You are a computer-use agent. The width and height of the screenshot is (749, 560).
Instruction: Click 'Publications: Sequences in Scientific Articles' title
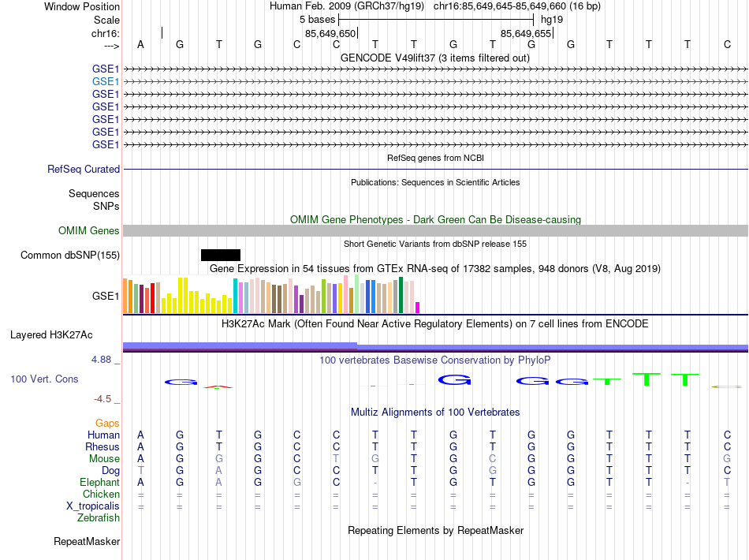(435, 182)
